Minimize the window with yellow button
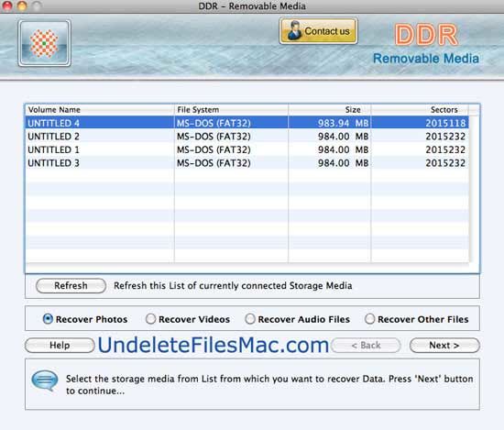Image resolution: width=504 pixels, height=430 pixels. [22, 6]
